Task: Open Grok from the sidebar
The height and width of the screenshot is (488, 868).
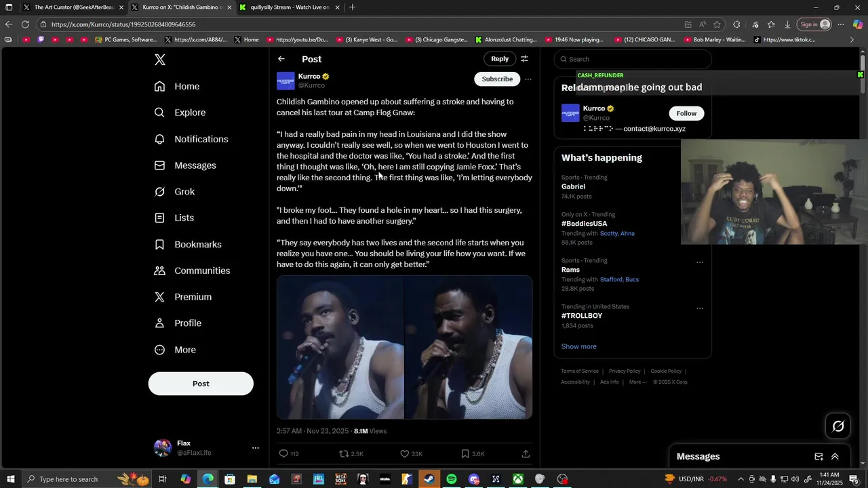Action: click(x=174, y=192)
